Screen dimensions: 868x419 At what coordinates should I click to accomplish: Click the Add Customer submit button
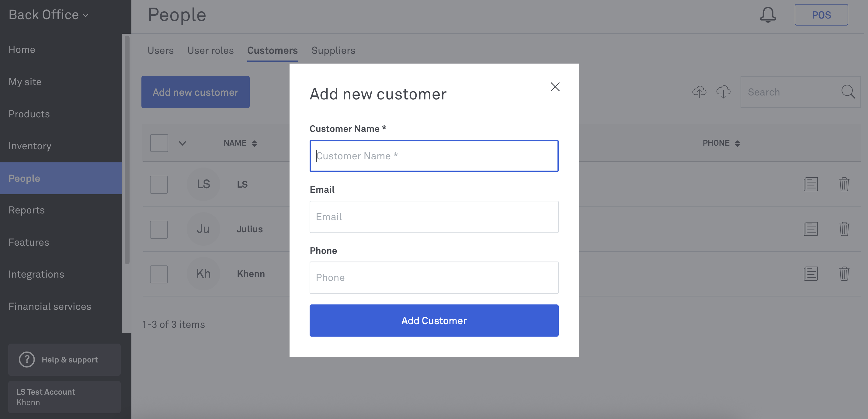(x=434, y=320)
